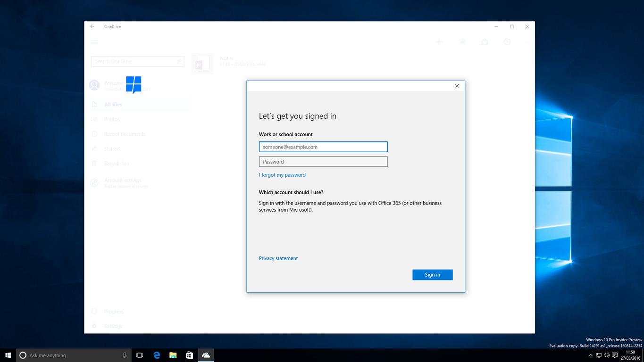
Task: Click the info icon in the OneDrive toolbar
Action: (507, 42)
